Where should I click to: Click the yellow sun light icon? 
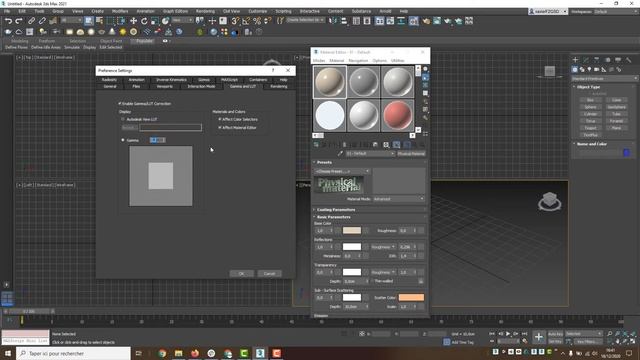click(123, 32)
